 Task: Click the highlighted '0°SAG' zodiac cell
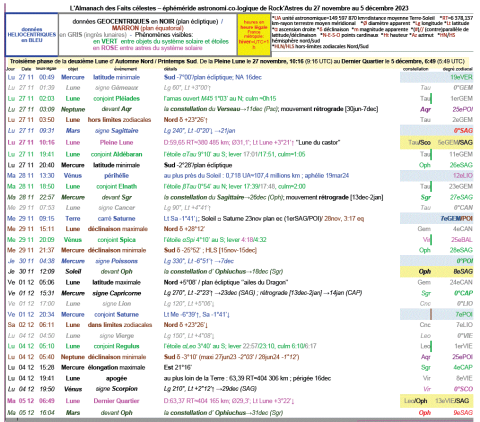click(463, 130)
